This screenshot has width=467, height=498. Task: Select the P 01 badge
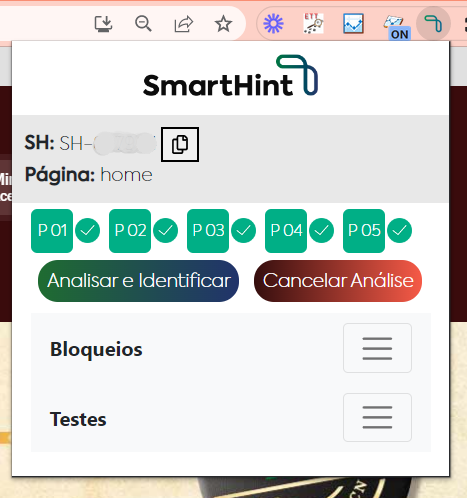52,231
